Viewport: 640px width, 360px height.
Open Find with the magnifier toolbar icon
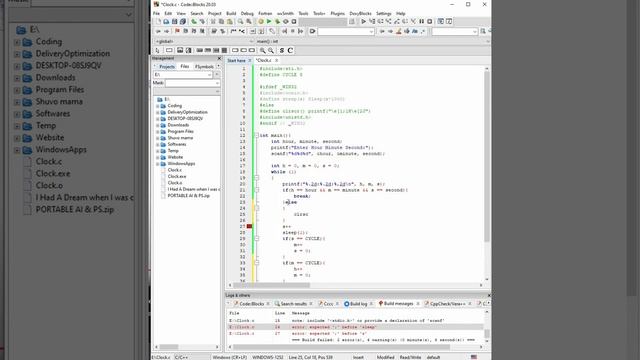click(240, 22)
